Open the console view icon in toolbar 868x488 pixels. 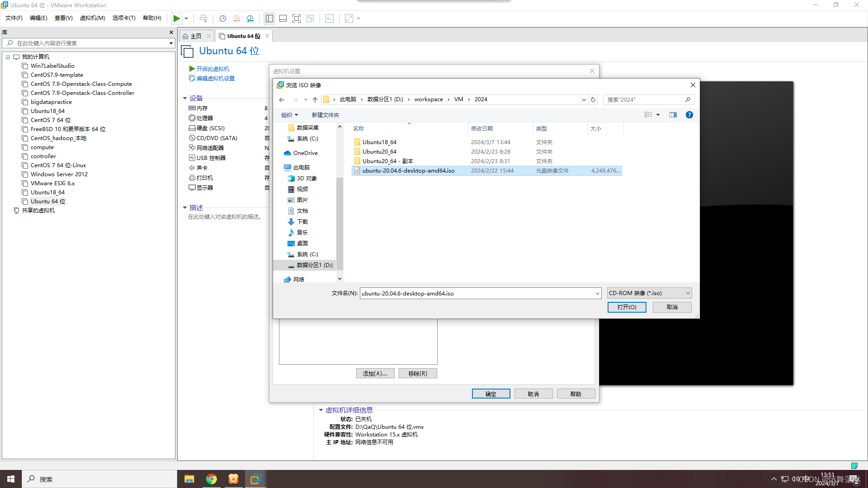pos(330,19)
